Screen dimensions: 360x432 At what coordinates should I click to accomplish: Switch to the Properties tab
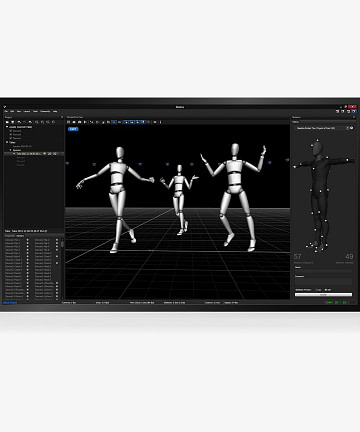click(x=10, y=236)
